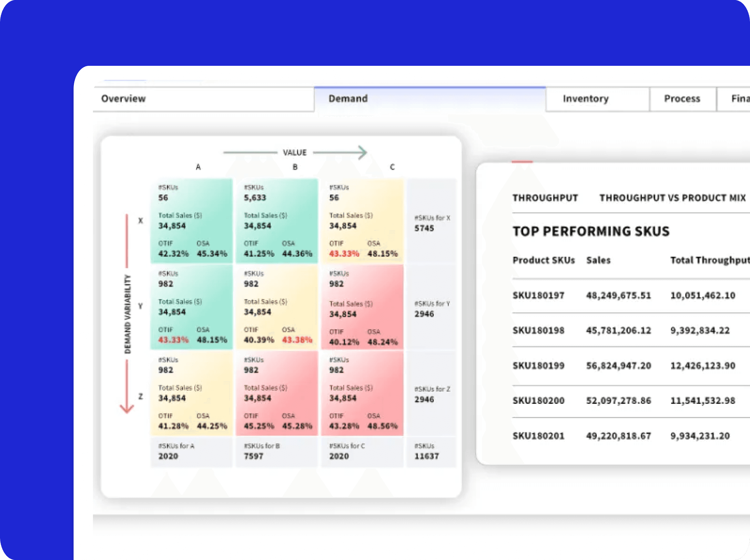
Task: Click the row label Y
Action: (141, 306)
